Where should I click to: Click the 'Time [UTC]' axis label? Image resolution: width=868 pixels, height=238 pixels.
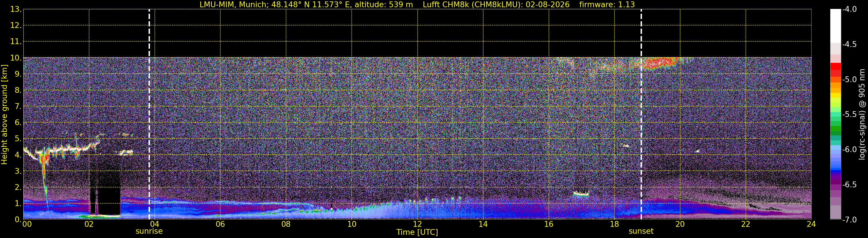click(x=417, y=232)
